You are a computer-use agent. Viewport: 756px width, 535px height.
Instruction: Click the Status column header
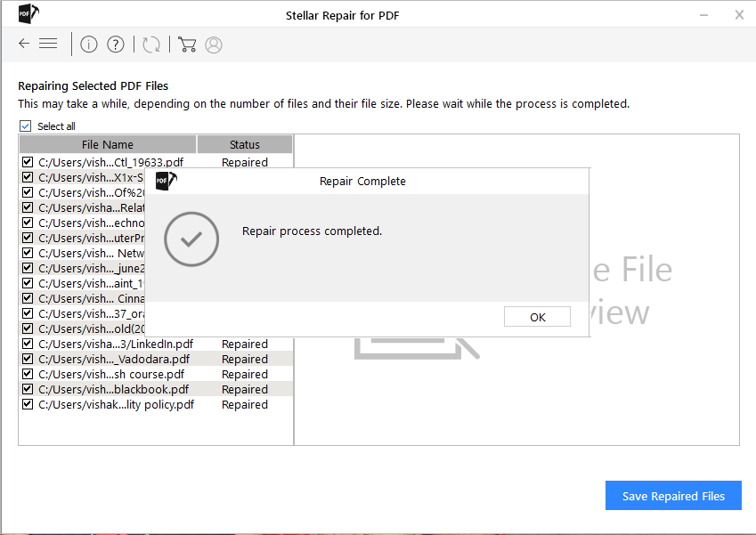coord(245,144)
